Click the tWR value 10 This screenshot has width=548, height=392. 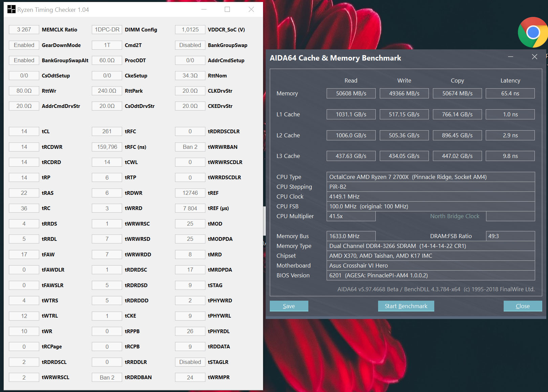(24, 331)
